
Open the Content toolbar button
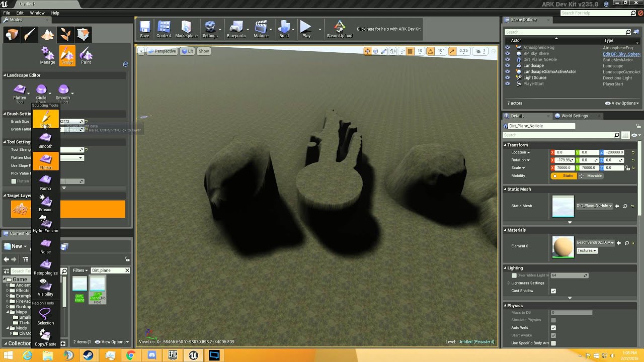click(164, 30)
